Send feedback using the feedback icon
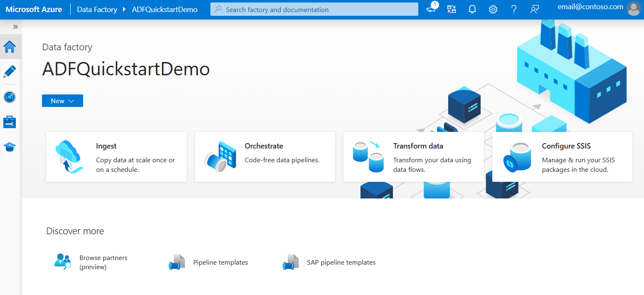The height and width of the screenshot is (295, 644). coord(535,9)
